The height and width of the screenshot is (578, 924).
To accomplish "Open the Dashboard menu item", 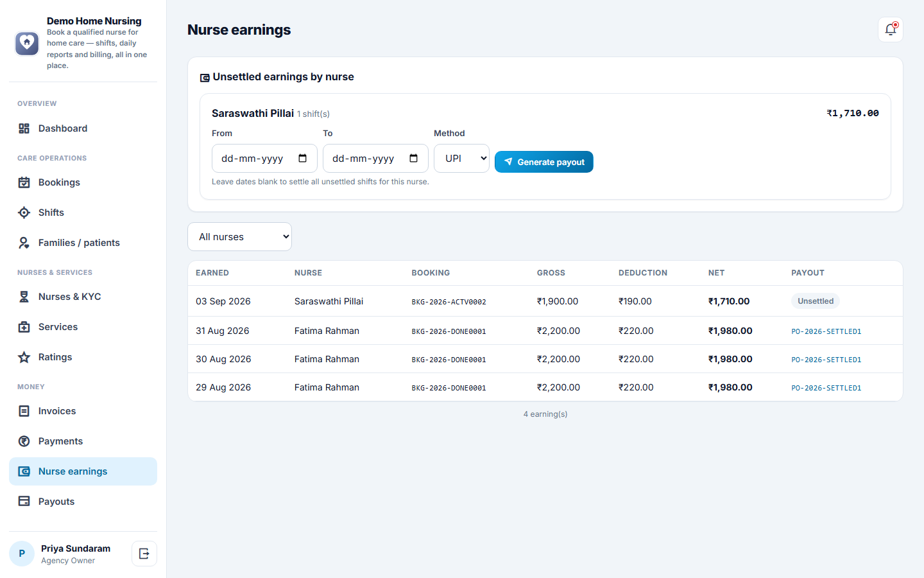I will [x=83, y=128].
